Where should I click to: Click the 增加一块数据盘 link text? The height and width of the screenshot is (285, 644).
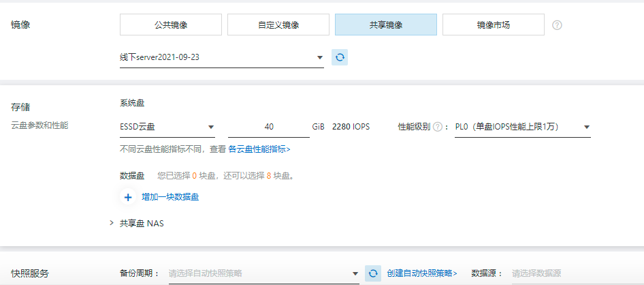[x=170, y=197]
